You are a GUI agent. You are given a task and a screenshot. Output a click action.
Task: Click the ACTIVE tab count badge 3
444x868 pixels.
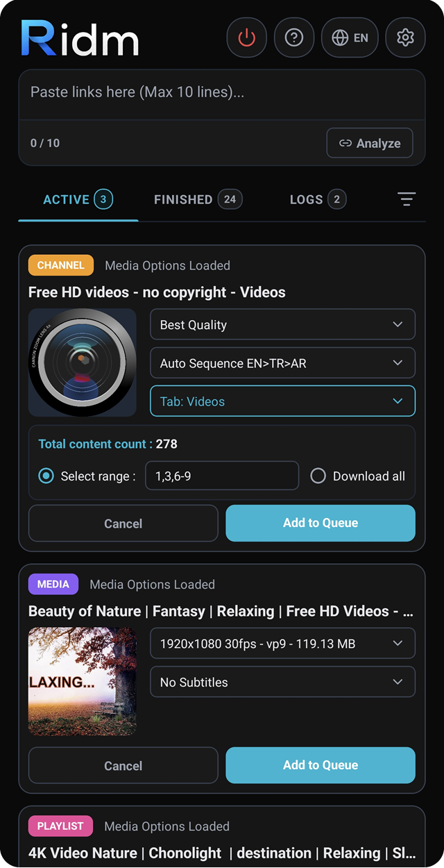coord(103,199)
